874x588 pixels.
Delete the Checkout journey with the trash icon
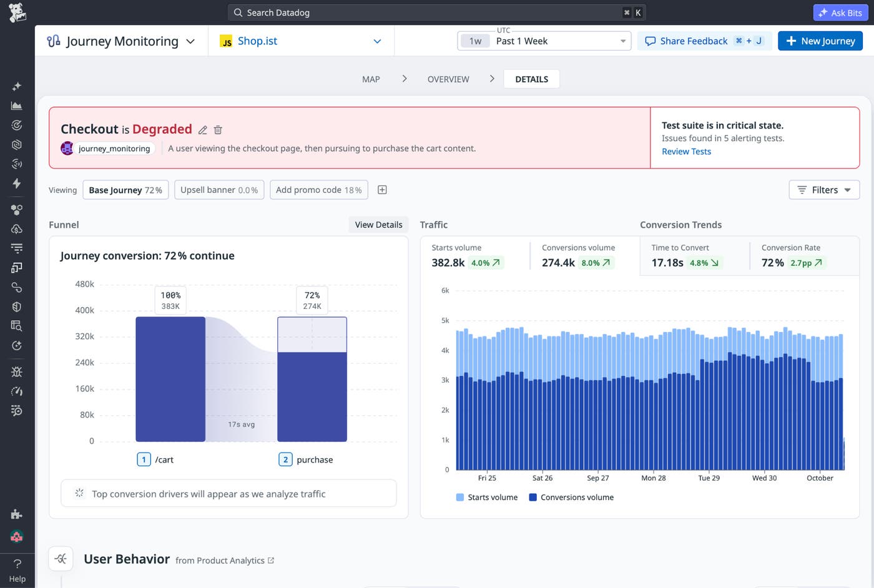click(218, 130)
